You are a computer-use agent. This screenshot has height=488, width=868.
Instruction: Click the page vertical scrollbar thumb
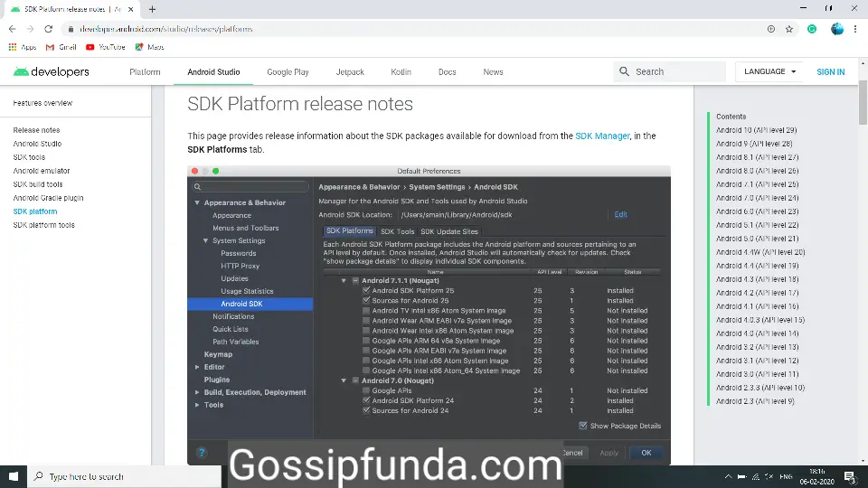coord(863,102)
